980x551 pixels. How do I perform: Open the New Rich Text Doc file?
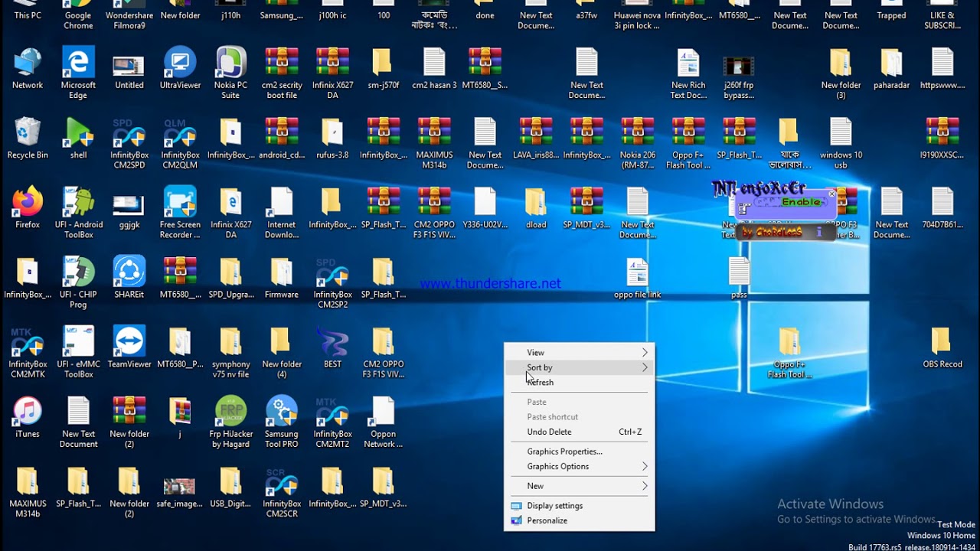(688, 62)
